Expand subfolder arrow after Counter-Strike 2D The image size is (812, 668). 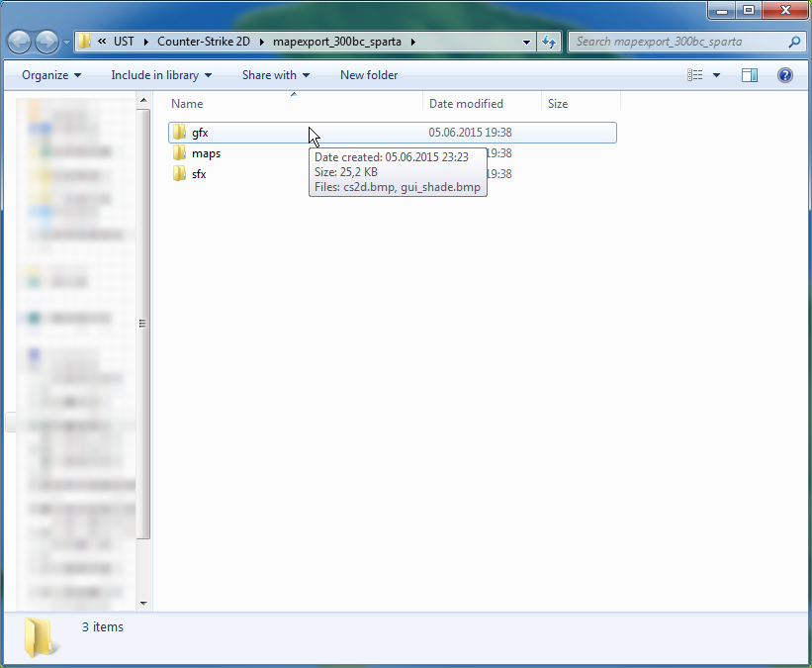point(261,42)
